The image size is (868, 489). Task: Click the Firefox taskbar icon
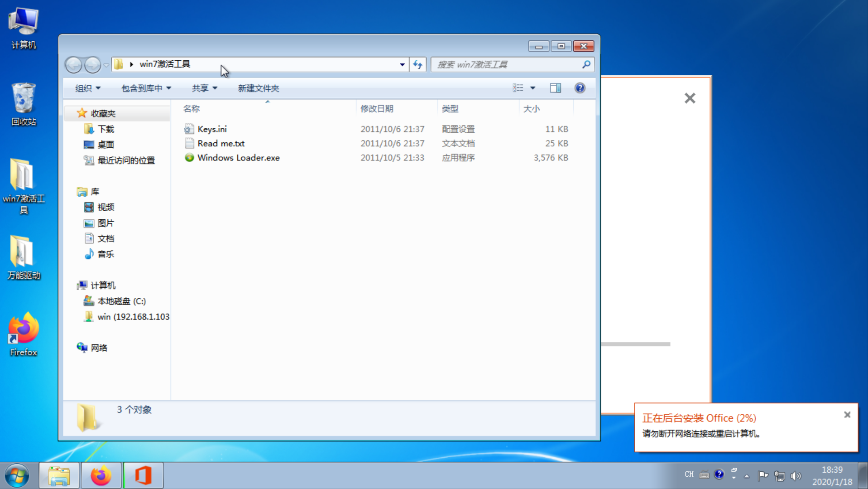pyautogui.click(x=101, y=476)
